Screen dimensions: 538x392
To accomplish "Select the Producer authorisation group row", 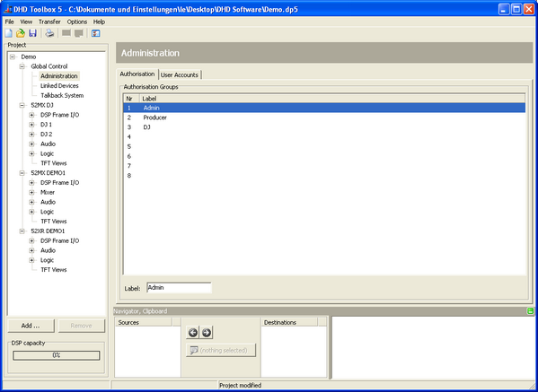I will (324, 118).
